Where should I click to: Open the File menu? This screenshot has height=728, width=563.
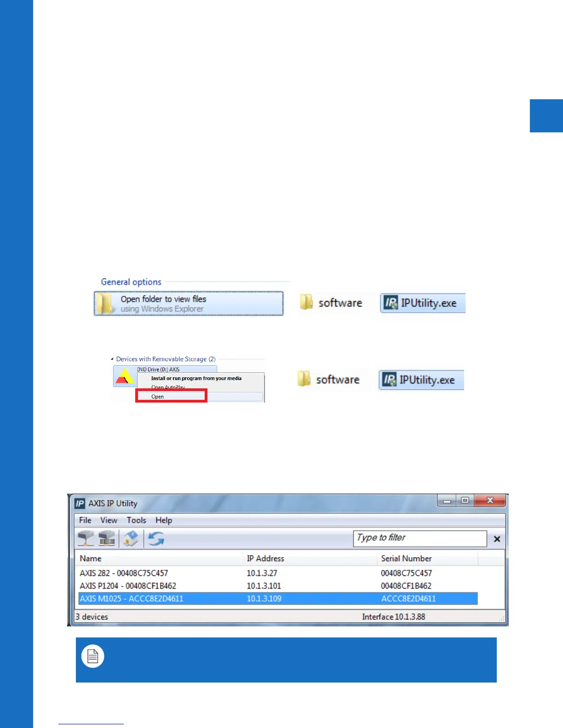click(85, 520)
